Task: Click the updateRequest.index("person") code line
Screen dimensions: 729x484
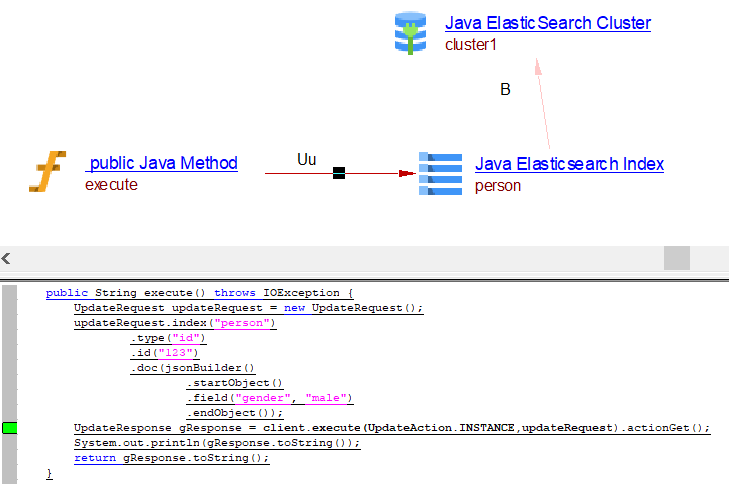Action: click(x=174, y=323)
